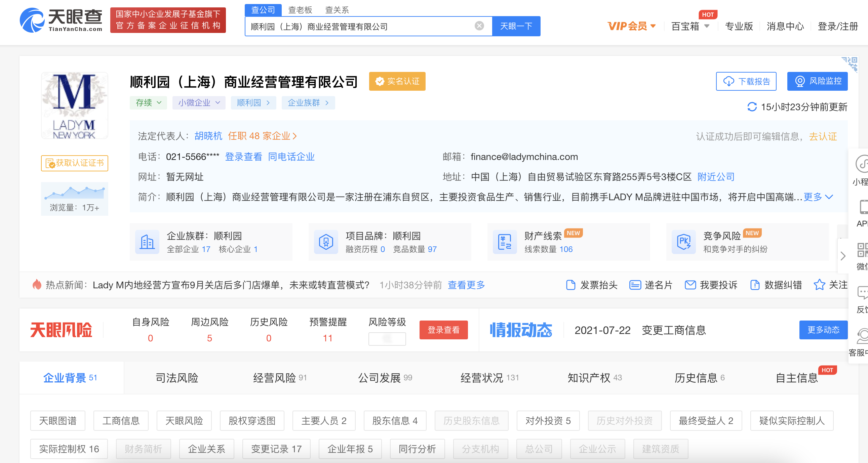Open the 知识产权 43 tab

[x=594, y=377]
